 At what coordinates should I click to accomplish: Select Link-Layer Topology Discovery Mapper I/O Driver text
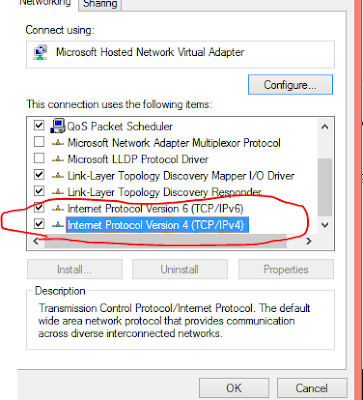(x=181, y=175)
